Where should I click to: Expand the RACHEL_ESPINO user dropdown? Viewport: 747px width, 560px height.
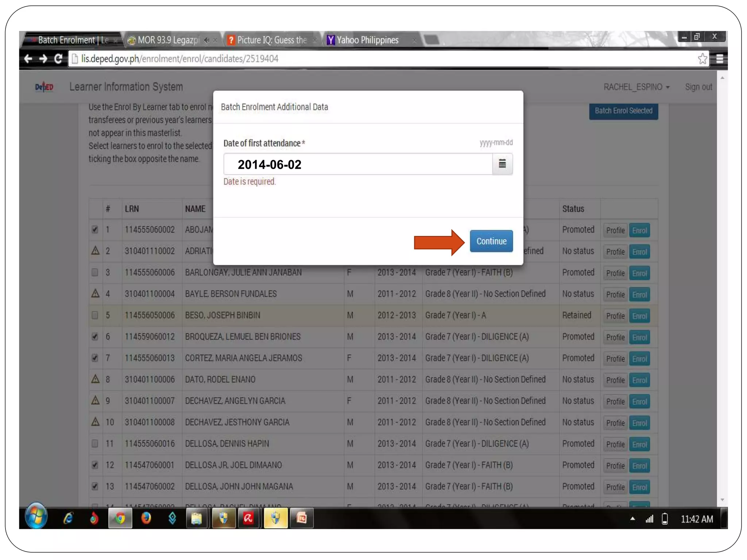[636, 87]
